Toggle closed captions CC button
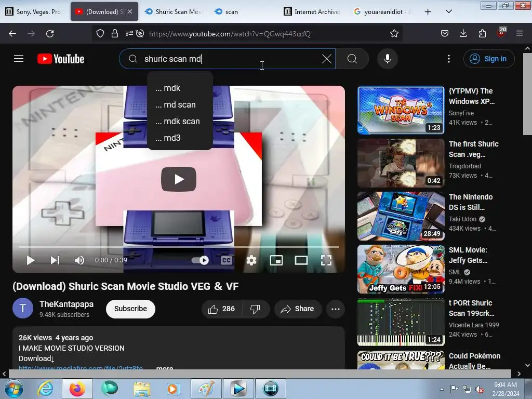Screen dimensions: 532x399 point(227,260)
